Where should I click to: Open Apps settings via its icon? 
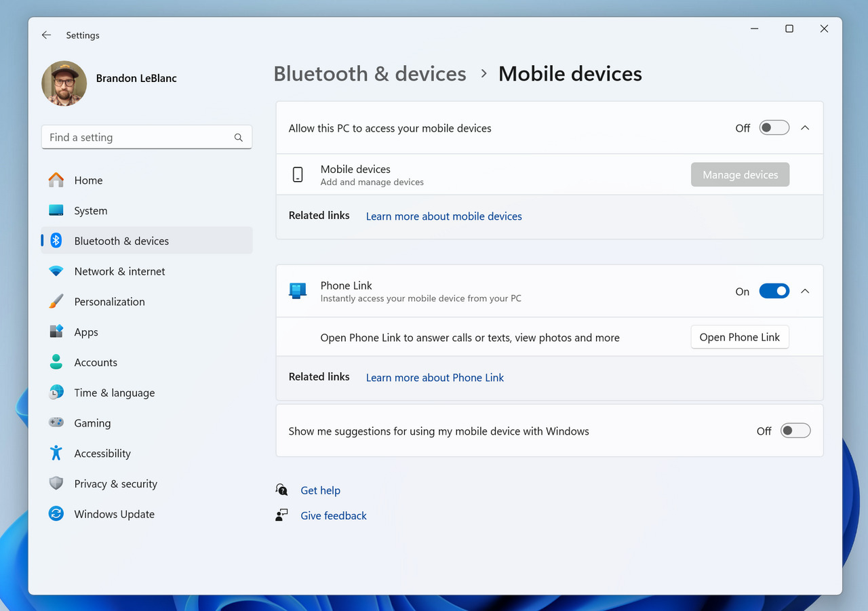coord(56,332)
